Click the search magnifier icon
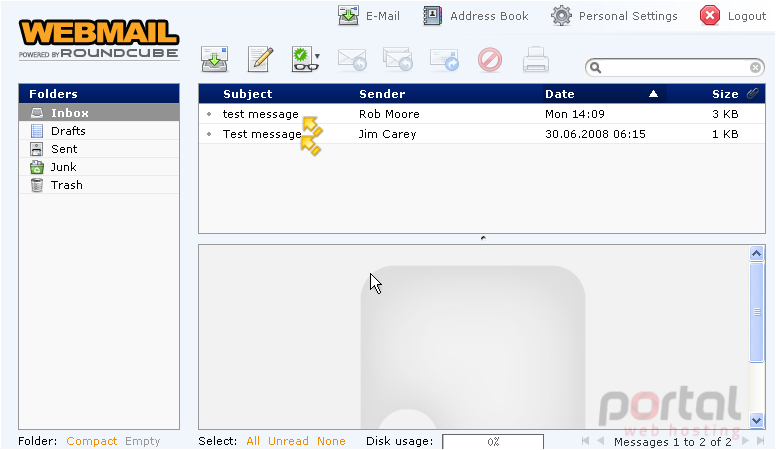The width and height of the screenshot is (776, 450). [595, 67]
